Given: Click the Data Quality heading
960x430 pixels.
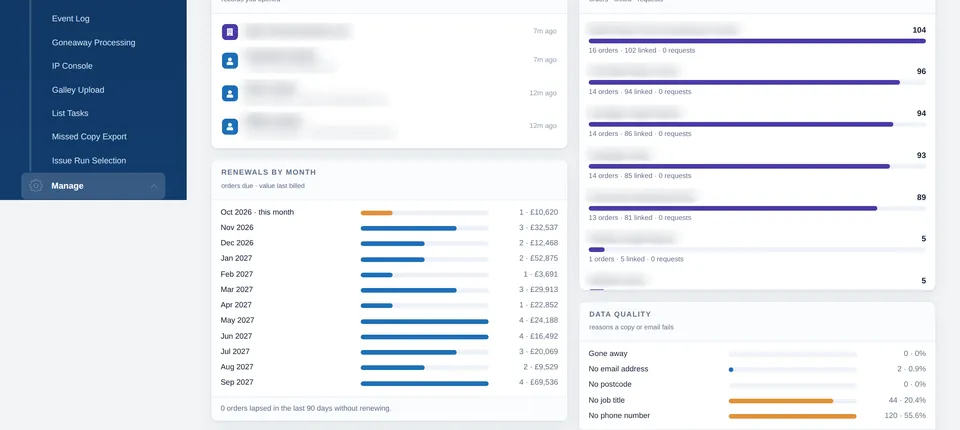Looking at the screenshot, I should point(620,314).
